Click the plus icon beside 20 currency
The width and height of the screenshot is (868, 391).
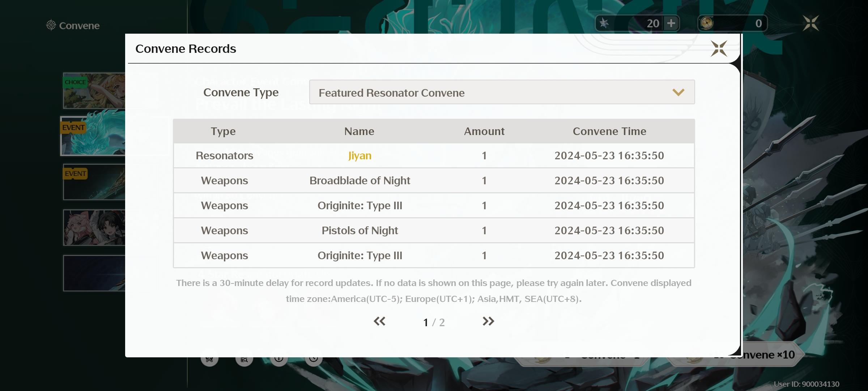pos(671,24)
